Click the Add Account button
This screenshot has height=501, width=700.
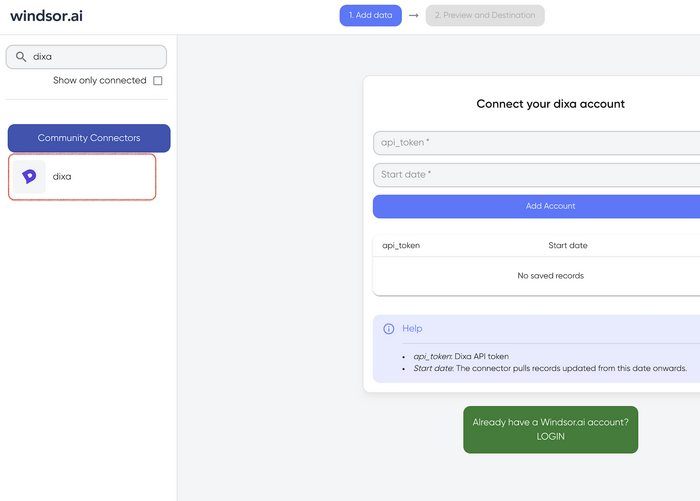click(536, 206)
